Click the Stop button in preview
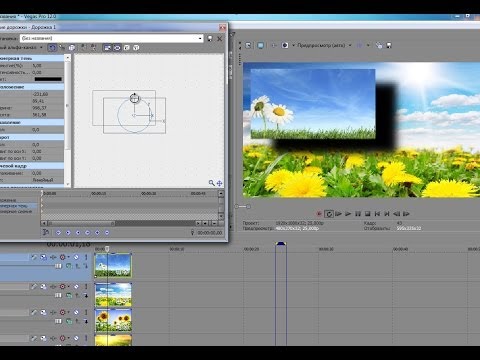The image size is (480, 360). pos(368,214)
